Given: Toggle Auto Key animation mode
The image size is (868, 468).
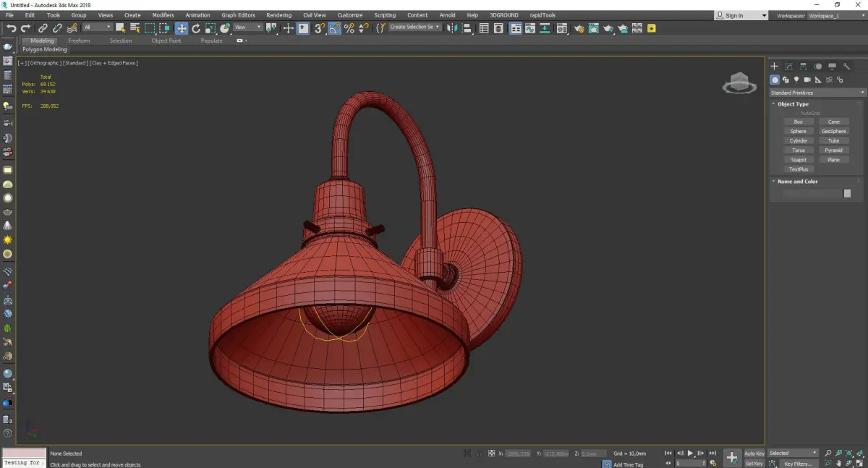Looking at the screenshot, I should click(x=754, y=454).
